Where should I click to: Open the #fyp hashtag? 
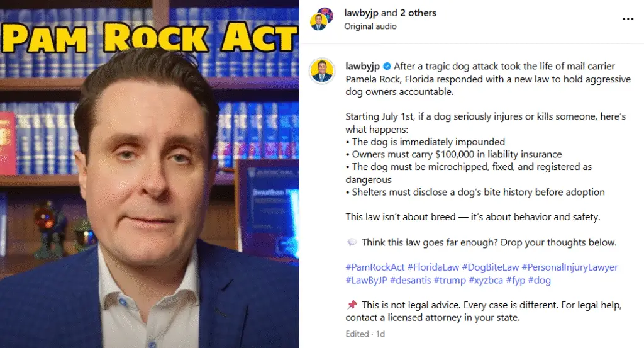(516, 280)
